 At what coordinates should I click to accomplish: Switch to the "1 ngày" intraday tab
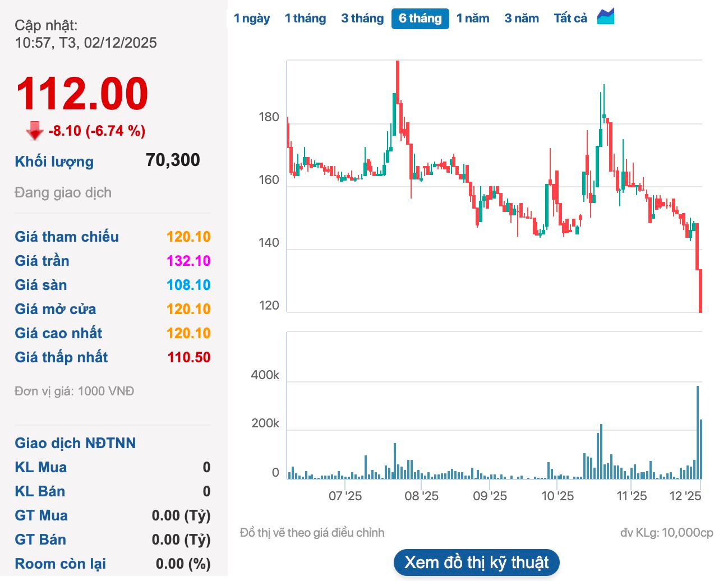click(x=252, y=17)
